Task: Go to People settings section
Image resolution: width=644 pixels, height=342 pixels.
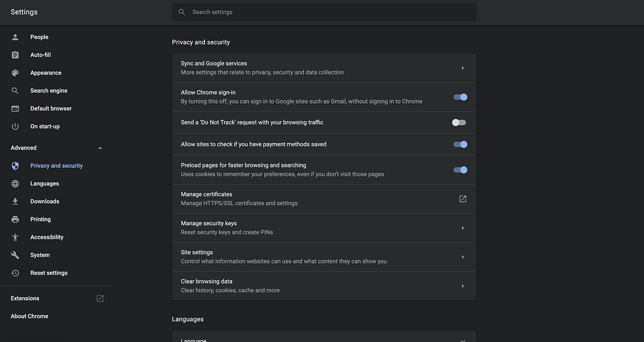Action: click(x=39, y=37)
